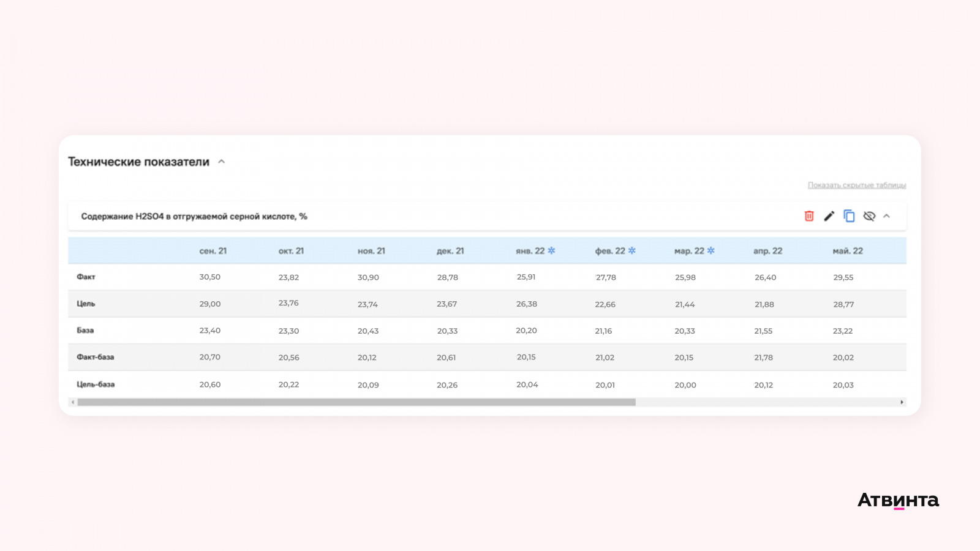Click the Цель-база value 20,22 for окт. 21
Screen dimensions: 980x551
click(x=288, y=384)
